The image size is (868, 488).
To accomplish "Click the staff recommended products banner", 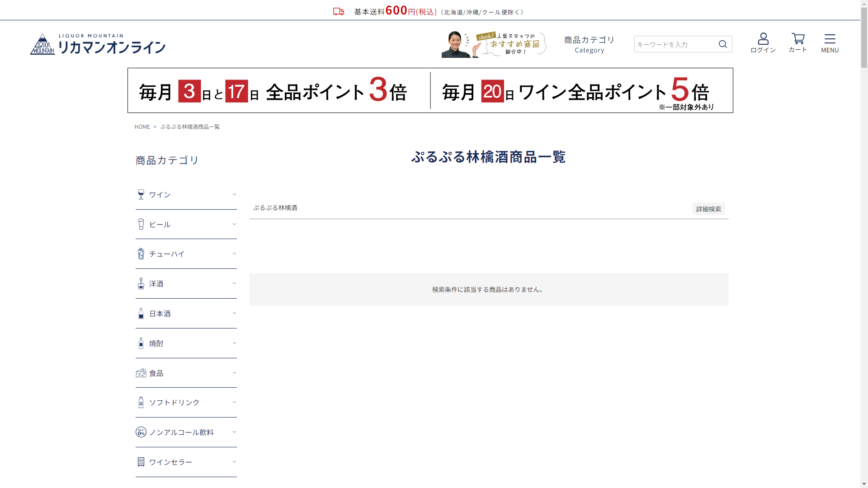I will [494, 44].
